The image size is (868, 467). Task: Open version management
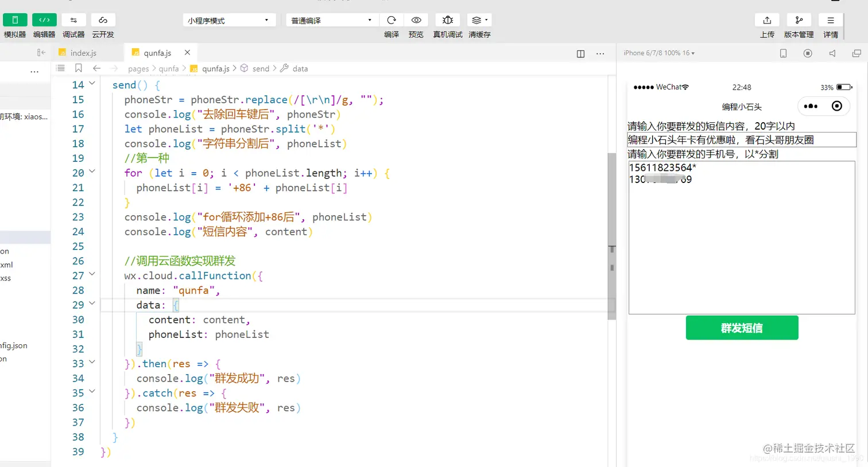(x=799, y=20)
